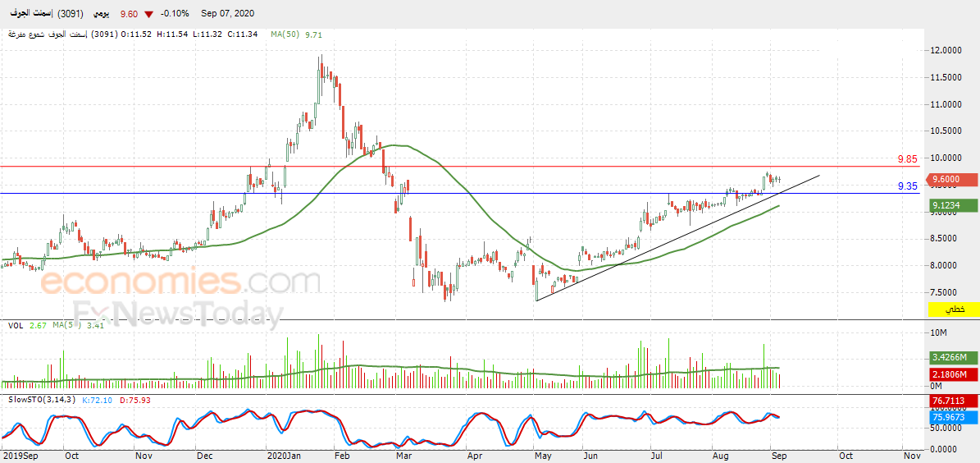This screenshot has height=463, width=980.
Task: Click the economies.com watermark logo
Action: [180, 282]
